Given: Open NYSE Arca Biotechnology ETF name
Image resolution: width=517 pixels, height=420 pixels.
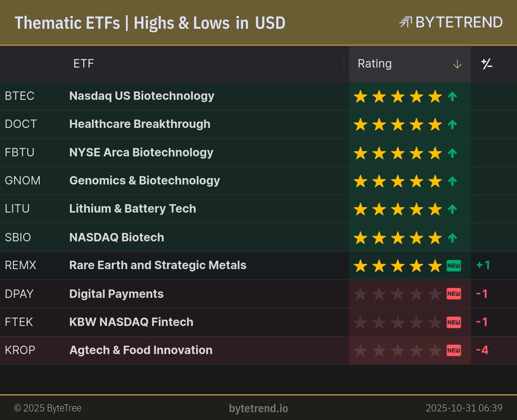Looking at the screenshot, I should 142,152.
